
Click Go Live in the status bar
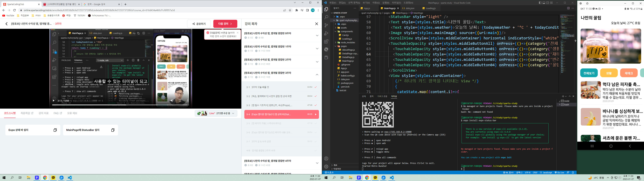pyautogui.click(x=559, y=172)
